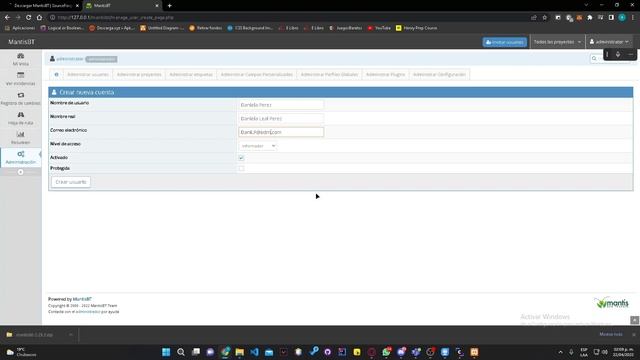Bookmark this page with the star icon
Image resolution: width=640 pixels, height=360 pixels.
(x=544, y=18)
